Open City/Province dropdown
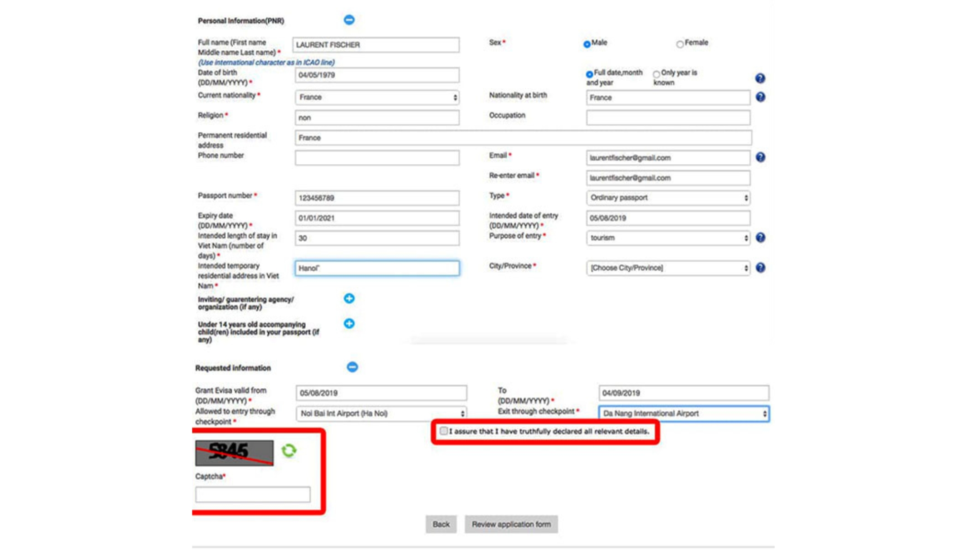The width and height of the screenshot is (980, 551). coord(668,268)
